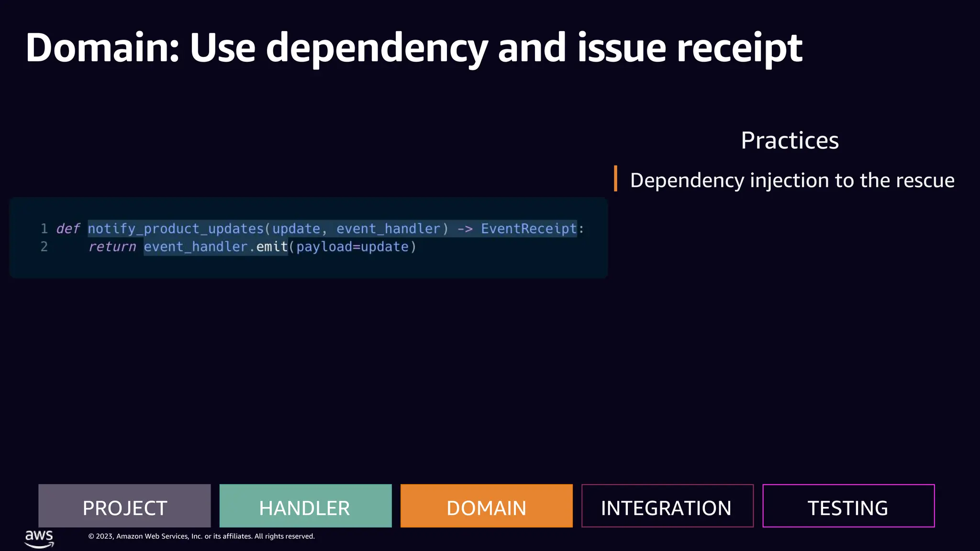Select the INTEGRATION section box
980x551 pixels.
(x=668, y=506)
